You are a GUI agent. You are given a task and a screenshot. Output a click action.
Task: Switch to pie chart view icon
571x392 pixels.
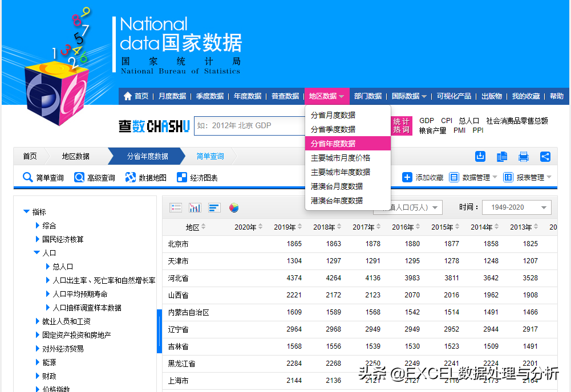(234, 207)
